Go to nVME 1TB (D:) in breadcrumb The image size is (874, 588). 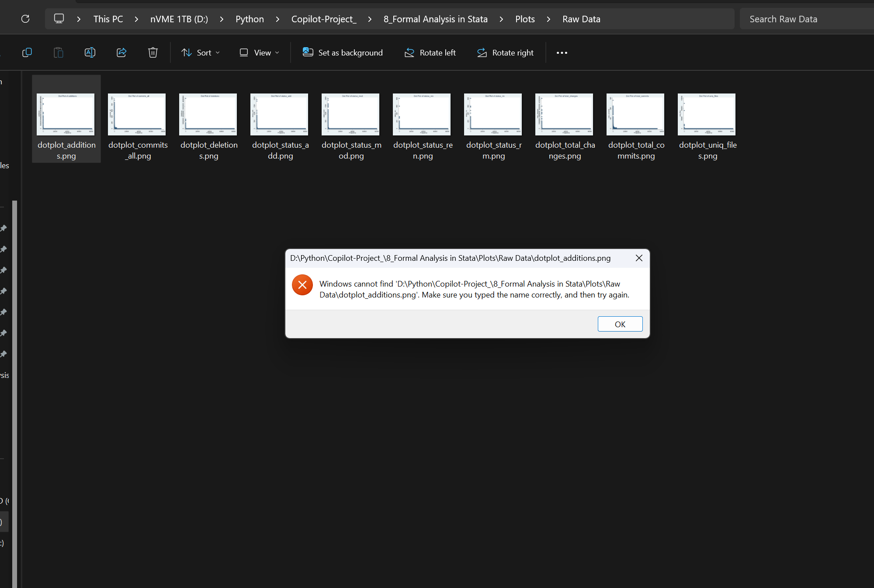pyautogui.click(x=179, y=19)
